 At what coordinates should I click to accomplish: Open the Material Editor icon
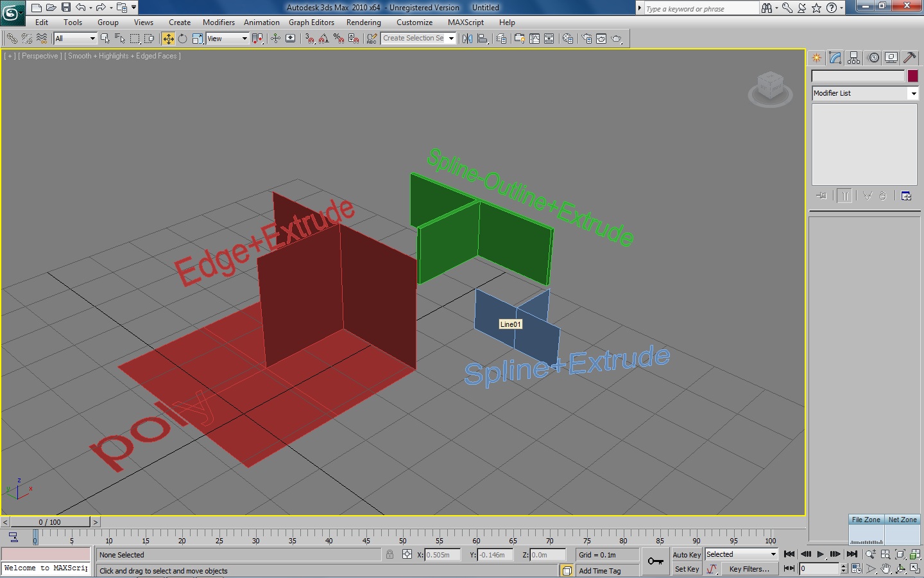(x=568, y=39)
